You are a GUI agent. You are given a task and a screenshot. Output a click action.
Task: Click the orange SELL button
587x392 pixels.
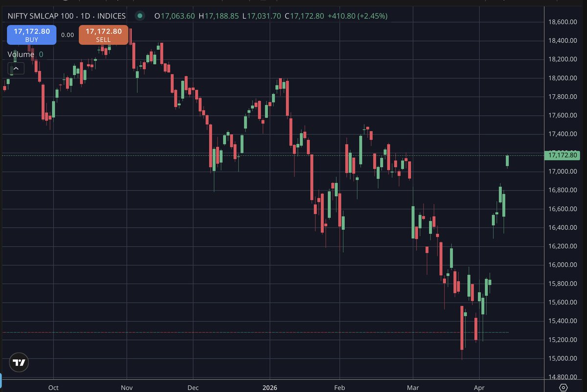[x=104, y=35]
